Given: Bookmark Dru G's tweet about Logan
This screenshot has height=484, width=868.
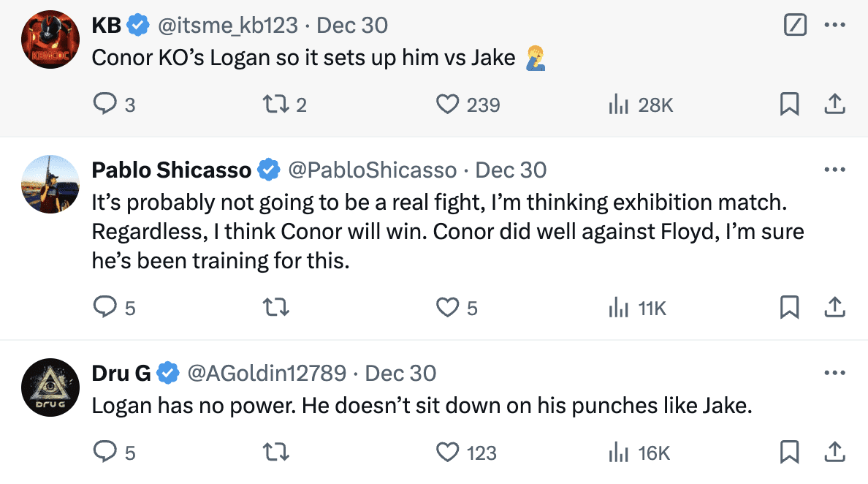Looking at the screenshot, I should coord(789,453).
